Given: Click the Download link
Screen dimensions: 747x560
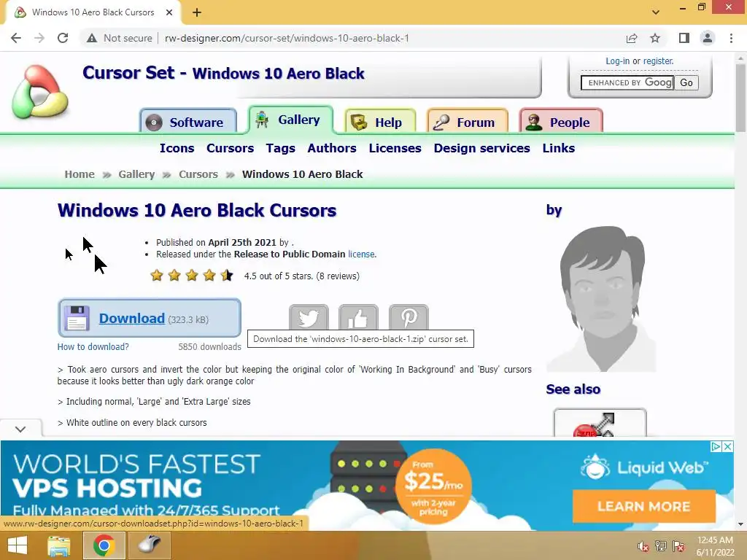Looking at the screenshot, I should point(132,318).
